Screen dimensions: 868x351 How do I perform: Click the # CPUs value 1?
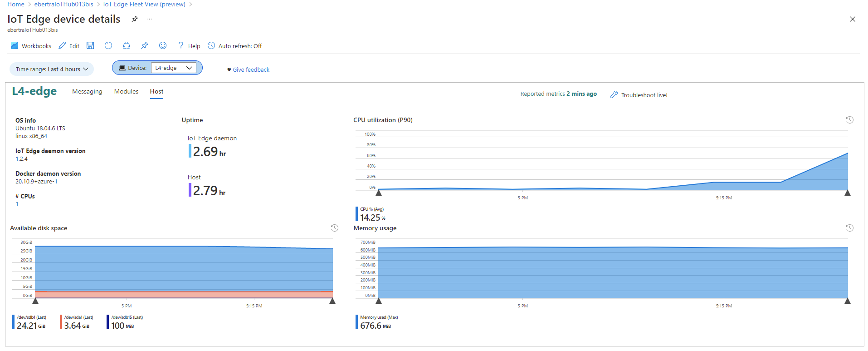[x=17, y=204]
